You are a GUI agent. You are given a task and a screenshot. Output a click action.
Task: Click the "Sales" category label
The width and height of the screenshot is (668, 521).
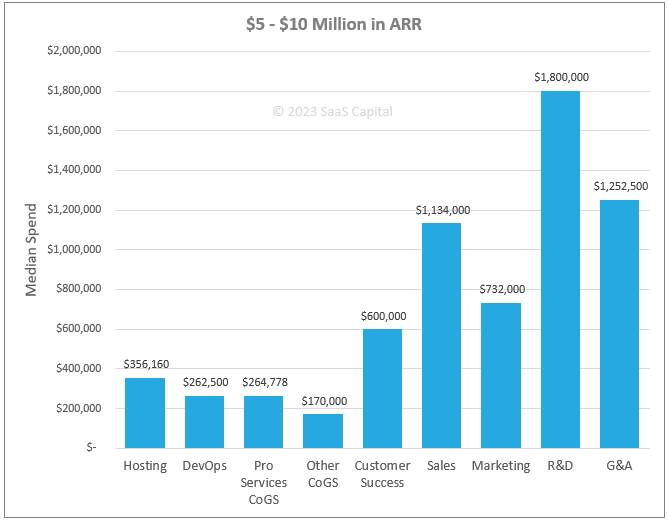coord(441,466)
